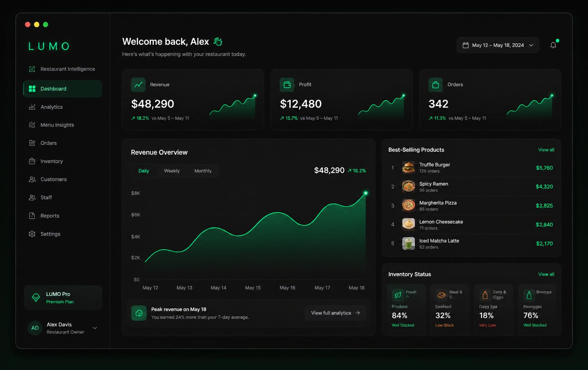Image resolution: width=588 pixels, height=370 pixels.
Task: Click the Spicy Ramen thumbnail
Action: pyautogui.click(x=408, y=186)
